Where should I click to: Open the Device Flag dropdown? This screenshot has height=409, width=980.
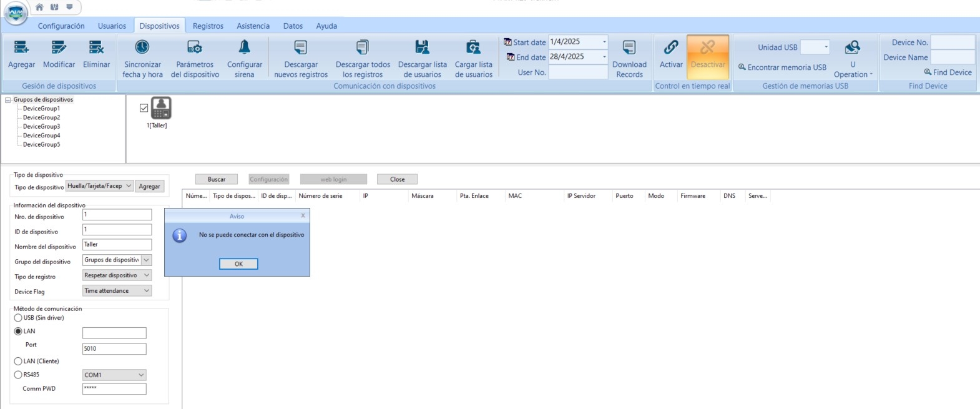(147, 291)
